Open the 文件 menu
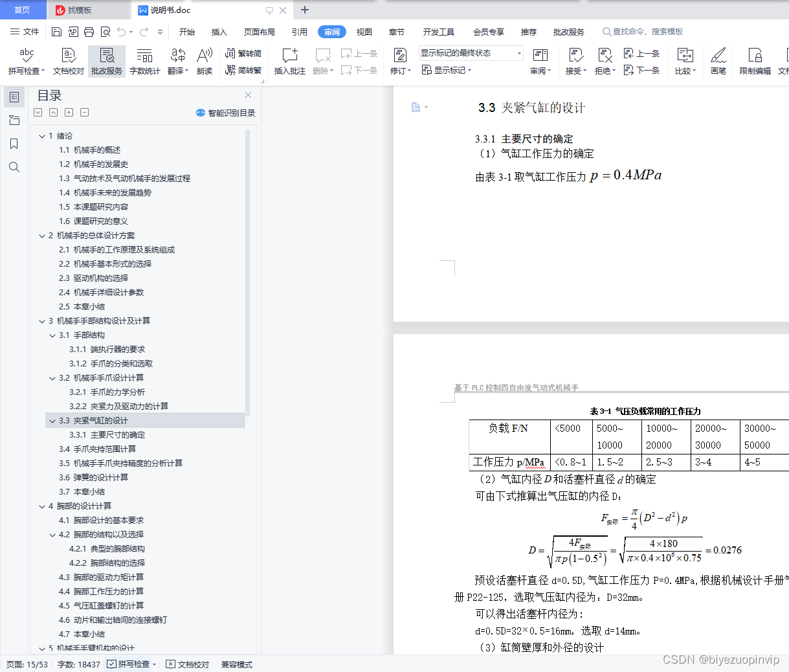Image resolution: width=789 pixels, height=672 pixels. click(25, 32)
